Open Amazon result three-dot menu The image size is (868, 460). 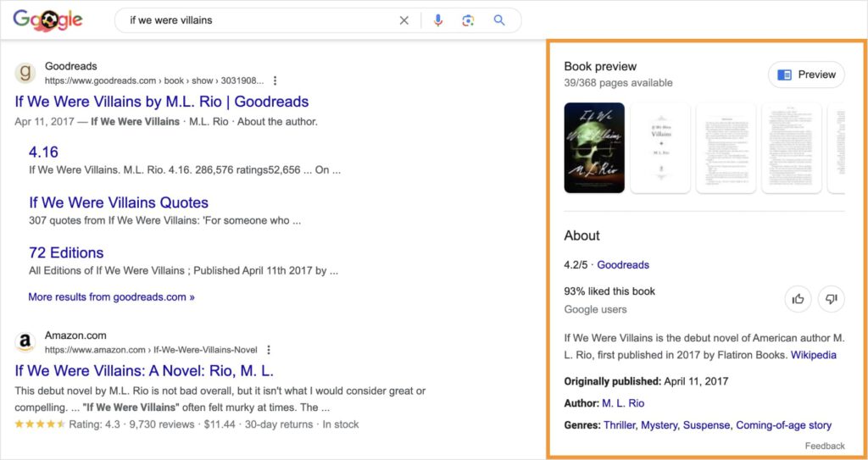coord(269,350)
